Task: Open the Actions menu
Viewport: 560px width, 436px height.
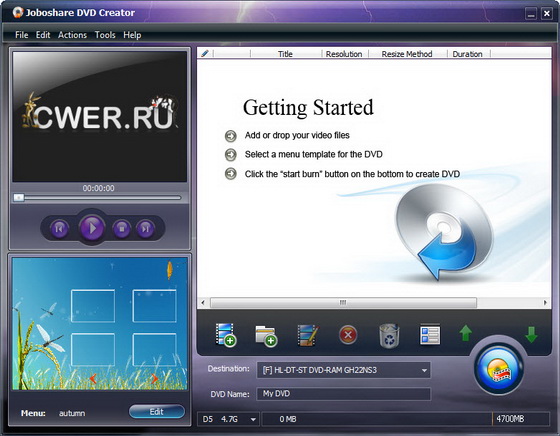Action: [72, 35]
